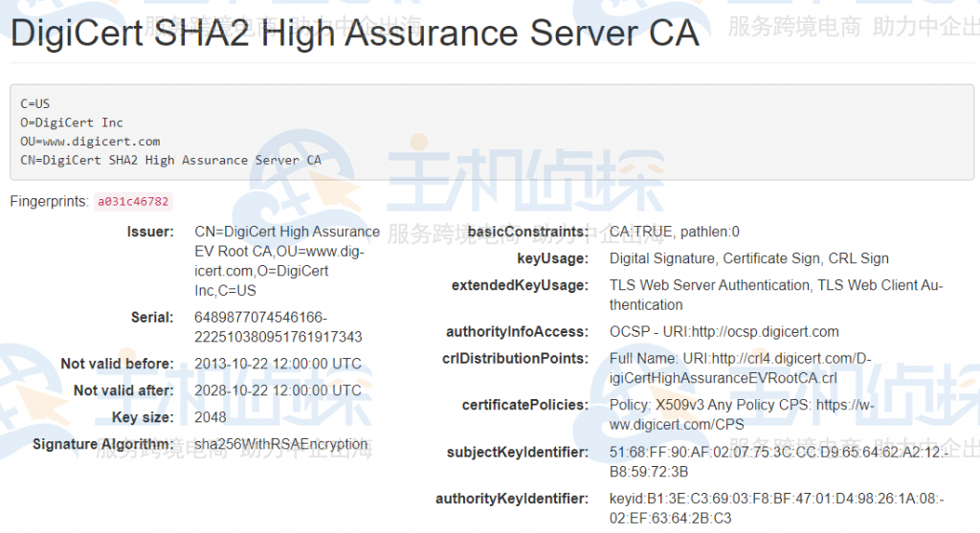Select the CRL Full Name URI crl4.digicert.com value
The height and width of the screenshot is (533, 980).
741,368
